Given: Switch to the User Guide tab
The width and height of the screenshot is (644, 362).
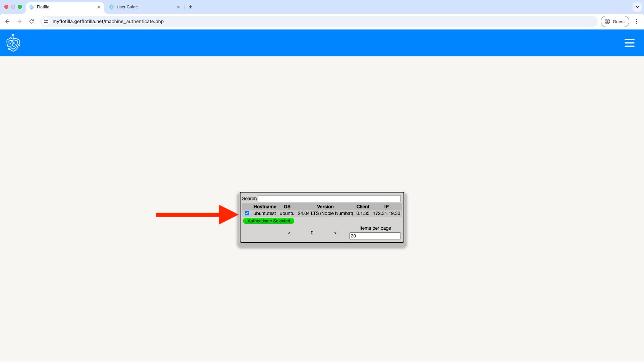Looking at the screenshot, I should [x=141, y=7].
